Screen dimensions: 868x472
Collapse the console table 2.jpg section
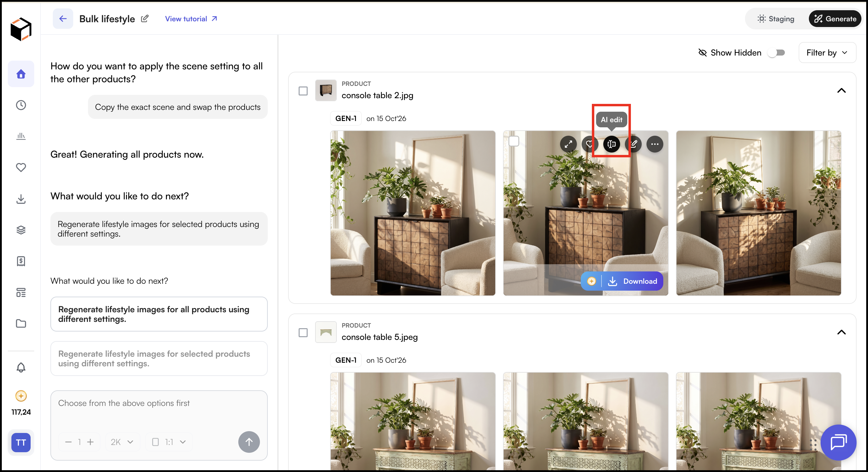[841, 90]
